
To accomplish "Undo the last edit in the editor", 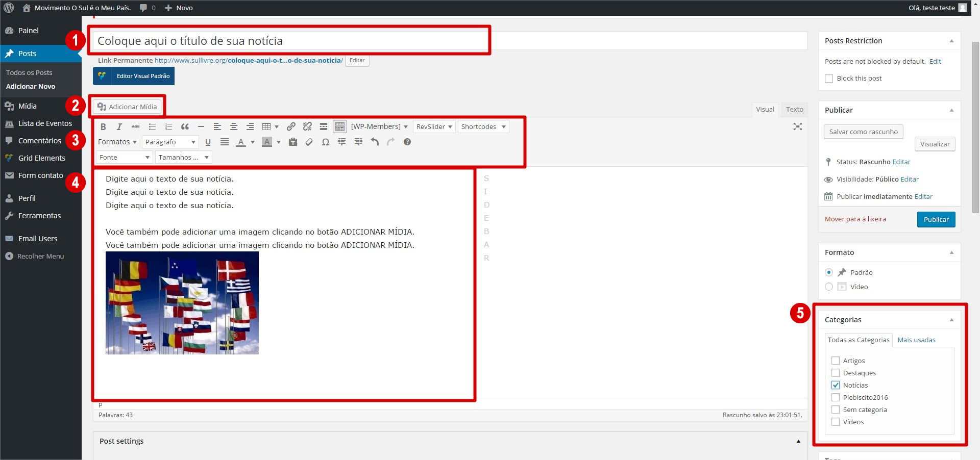I will click(x=375, y=142).
